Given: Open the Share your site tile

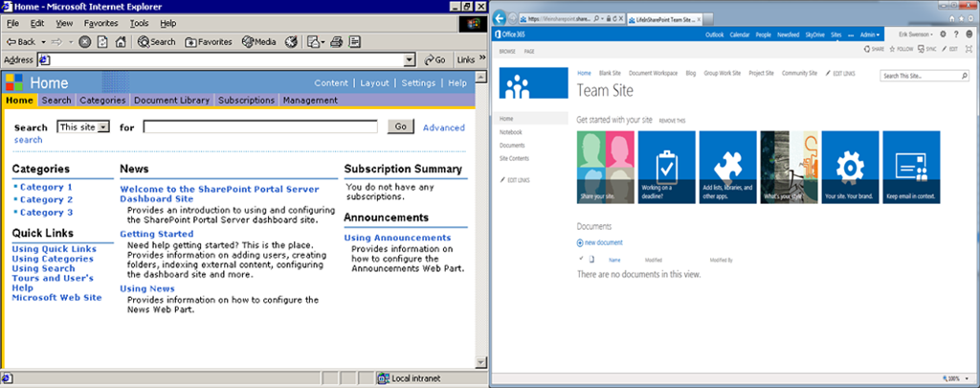Looking at the screenshot, I should tap(606, 167).
